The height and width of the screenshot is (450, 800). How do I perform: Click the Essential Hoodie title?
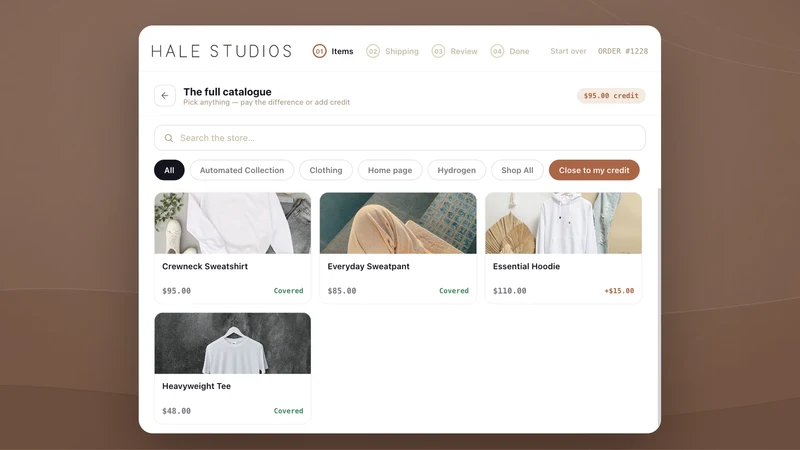(x=527, y=266)
